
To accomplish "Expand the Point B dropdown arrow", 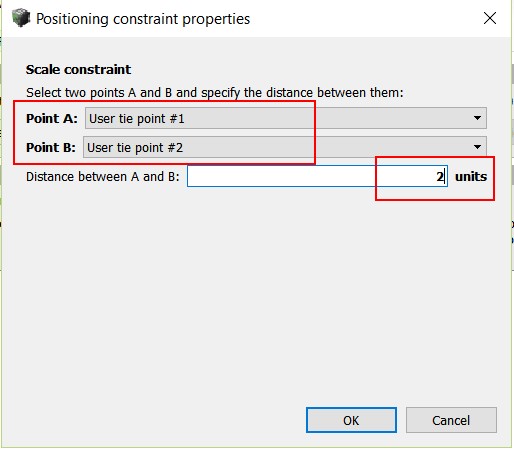I will point(477,147).
